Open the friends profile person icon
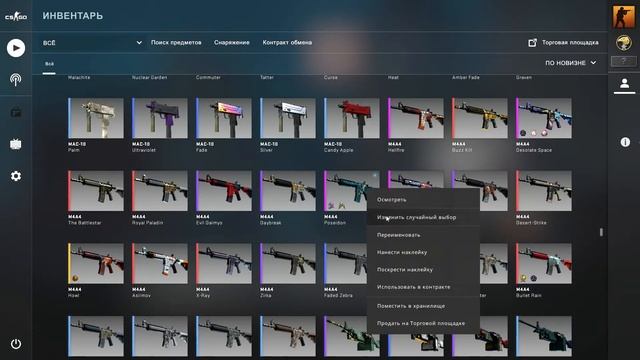640x360 pixels. 624,84
